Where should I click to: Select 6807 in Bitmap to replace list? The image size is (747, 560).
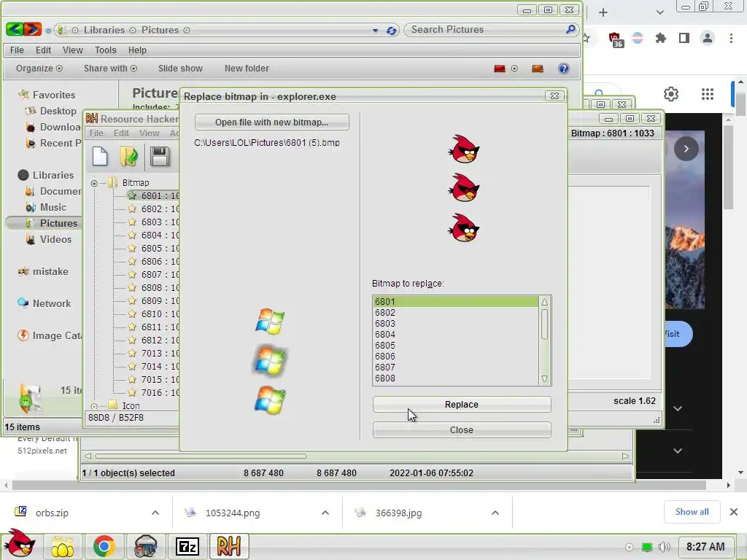pos(455,367)
